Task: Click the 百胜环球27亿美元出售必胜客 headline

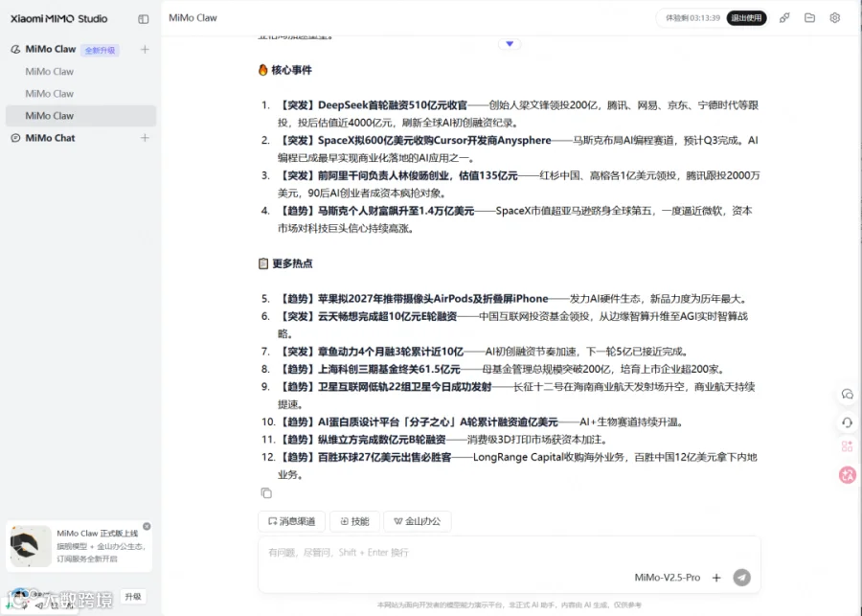Action: click(x=384, y=457)
